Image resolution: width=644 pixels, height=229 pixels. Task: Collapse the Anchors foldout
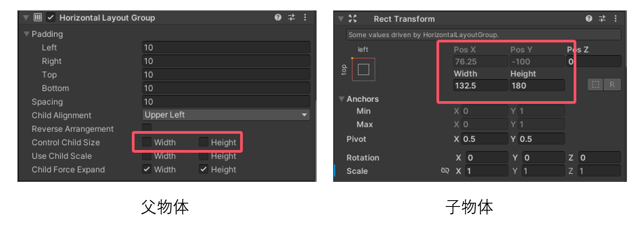point(342,99)
